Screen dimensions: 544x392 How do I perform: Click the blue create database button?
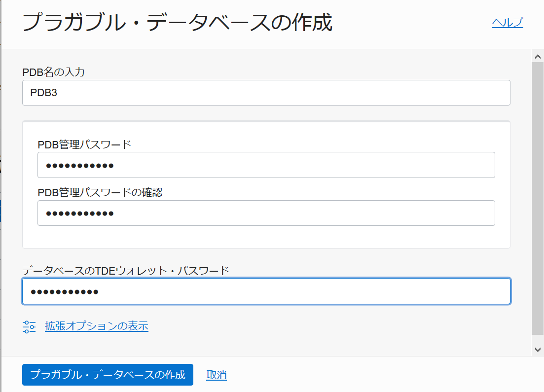click(x=108, y=375)
